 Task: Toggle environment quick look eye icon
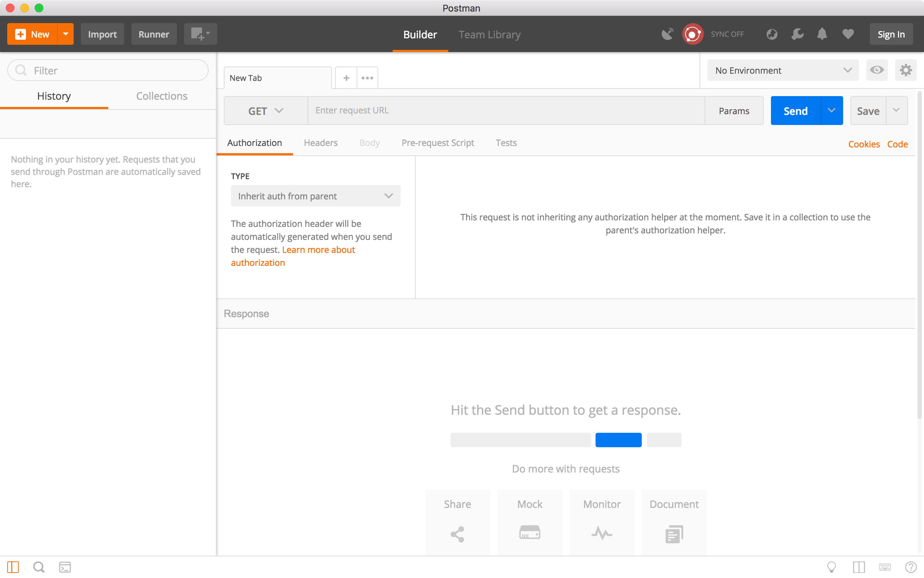tap(877, 70)
